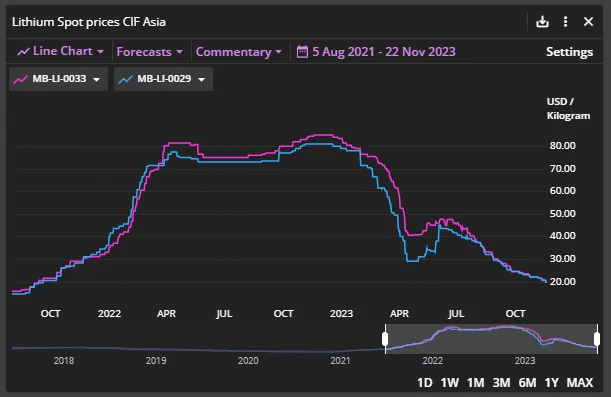The width and height of the screenshot is (611, 397).
Task: Open the Line Chart type dropdown
Action: coord(60,51)
